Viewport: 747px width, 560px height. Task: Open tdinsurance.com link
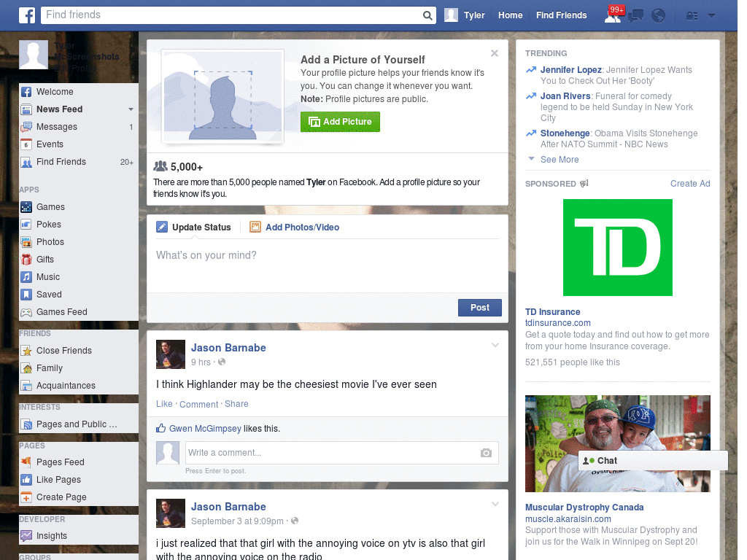[x=557, y=323]
